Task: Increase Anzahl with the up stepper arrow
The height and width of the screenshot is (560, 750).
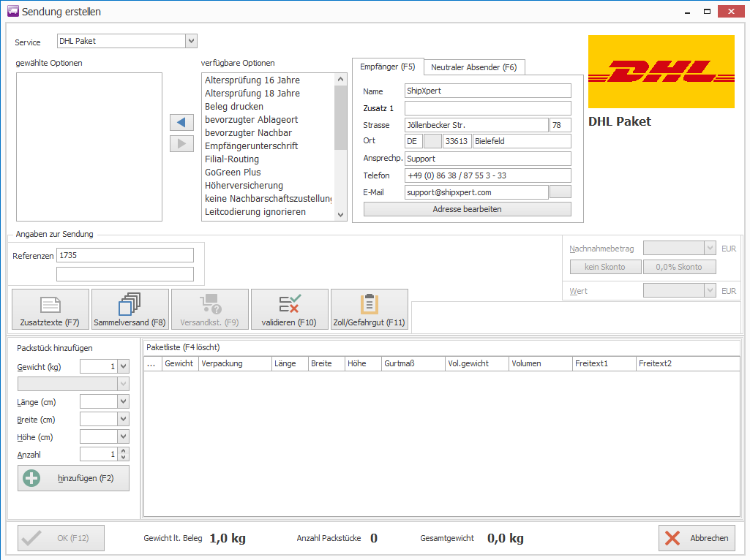Action: 124,450
